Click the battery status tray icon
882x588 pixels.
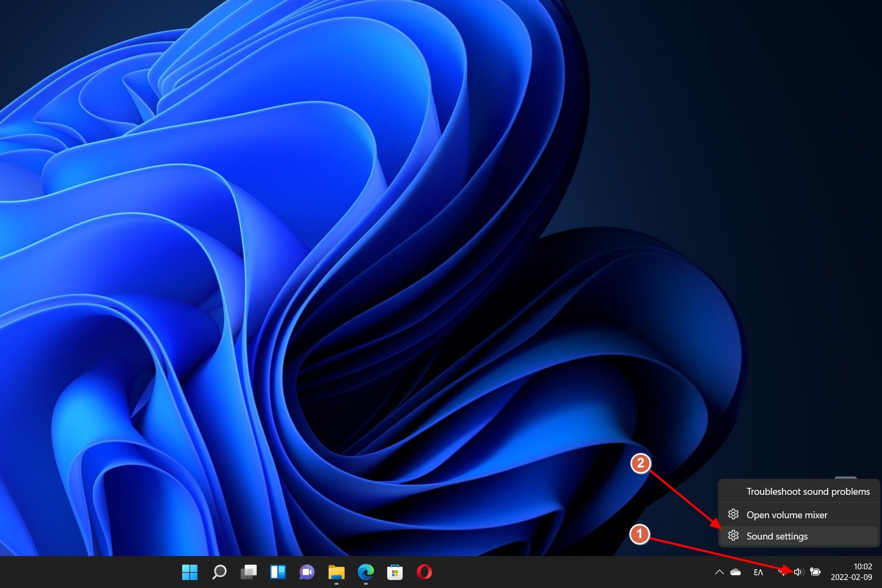815,572
